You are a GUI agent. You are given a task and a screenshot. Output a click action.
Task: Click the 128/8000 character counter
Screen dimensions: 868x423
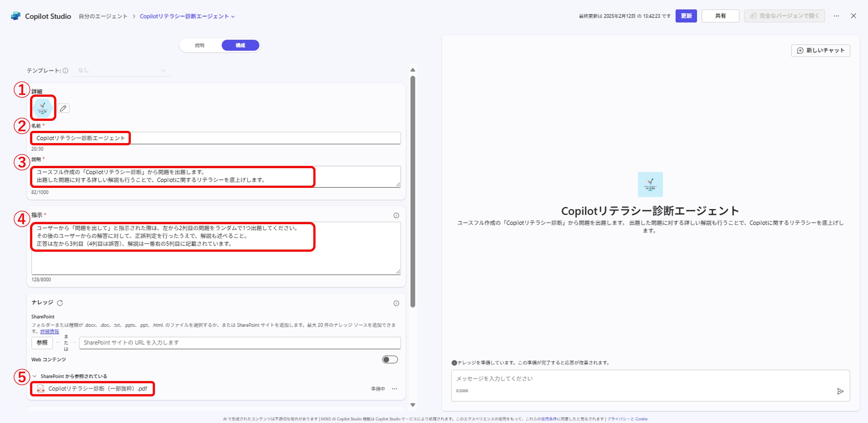click(41, 279)
